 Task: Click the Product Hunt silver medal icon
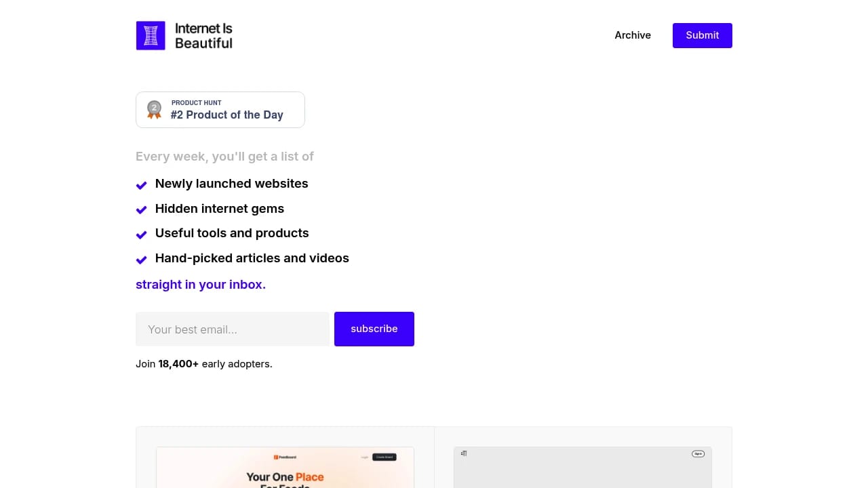tap(154, 109)
